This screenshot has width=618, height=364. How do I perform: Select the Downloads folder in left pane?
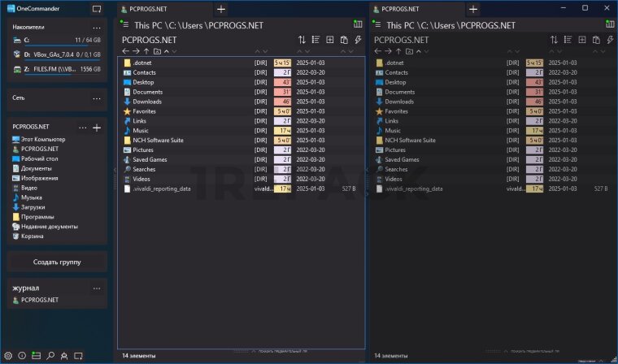tap(148, 102)
